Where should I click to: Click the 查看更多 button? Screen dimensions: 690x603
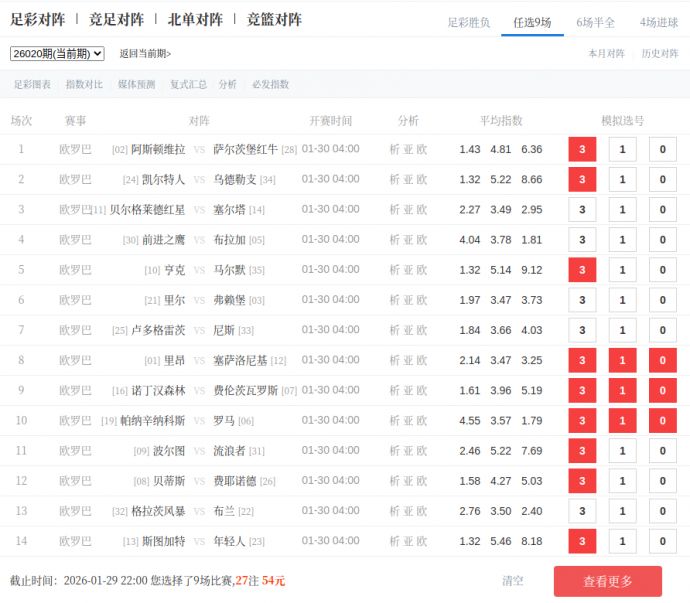pyautogui.click(x=608, y=581)
